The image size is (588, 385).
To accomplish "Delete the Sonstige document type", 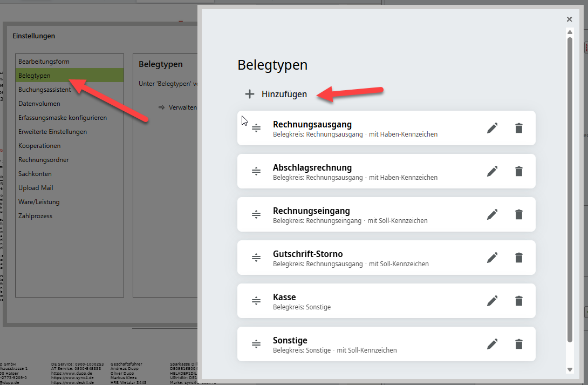I will tap(519, 344).
